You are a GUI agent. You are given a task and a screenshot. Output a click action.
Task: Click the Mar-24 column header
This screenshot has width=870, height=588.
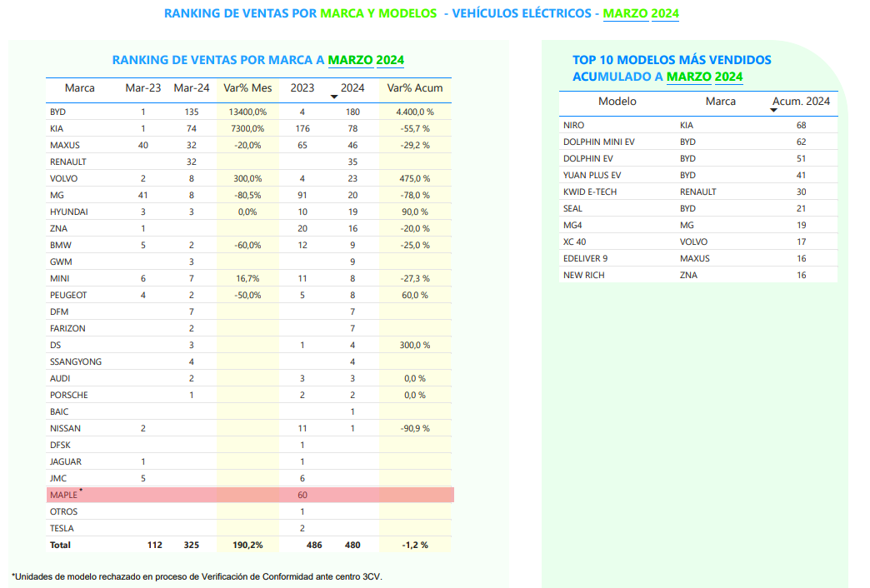(x=192, y=87)
